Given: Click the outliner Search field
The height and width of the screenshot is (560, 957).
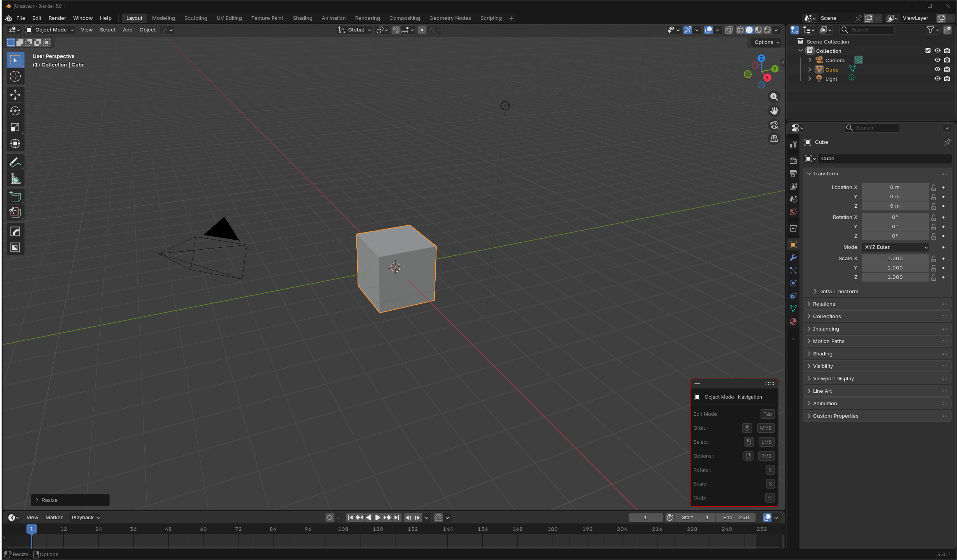Looking at the screenshot, I should tap(867, 30).
